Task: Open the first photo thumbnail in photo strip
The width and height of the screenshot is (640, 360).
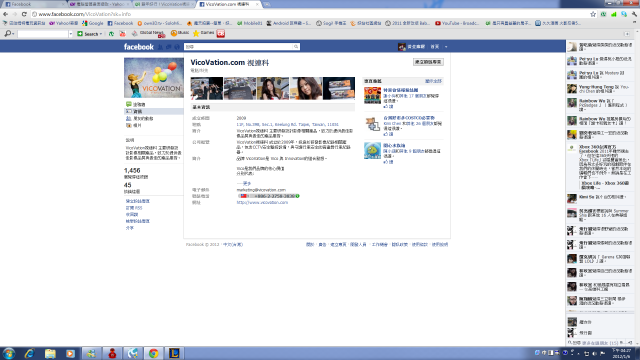Action: pos(207,88)
